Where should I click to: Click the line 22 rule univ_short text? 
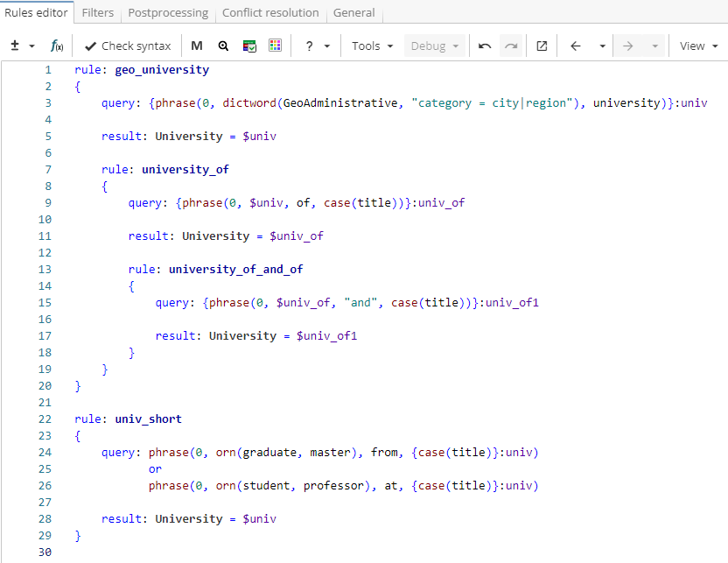coord(128,419)
